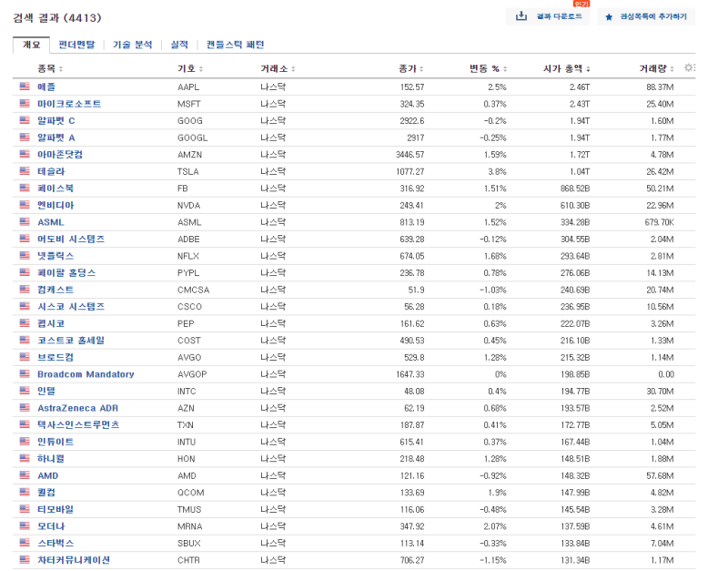Image resolution: width=728 pixels, height=571 pixels.
Task: Open the 차터커뮤니케이션 stock link
Action: pyautogui.click(x=74, y=560)
